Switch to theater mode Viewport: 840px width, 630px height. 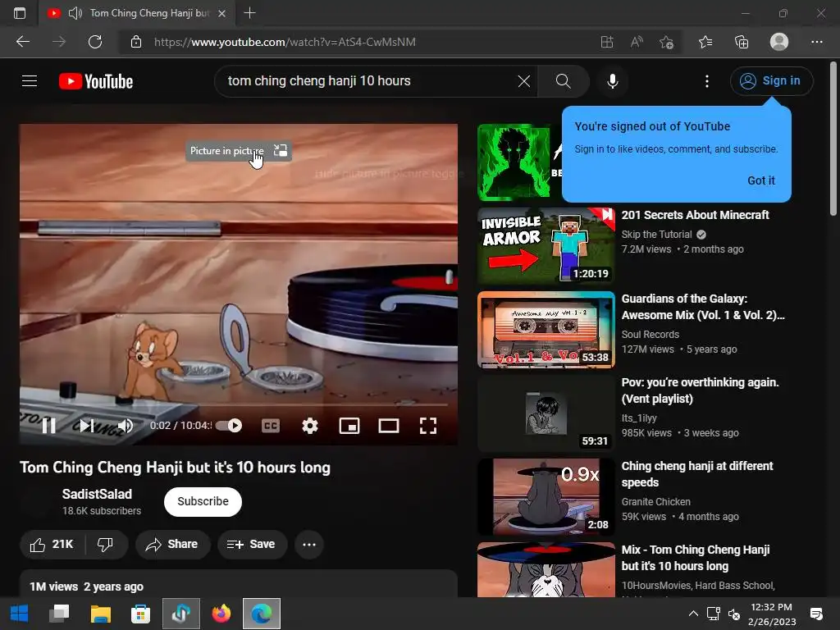(x=388, y=426)
